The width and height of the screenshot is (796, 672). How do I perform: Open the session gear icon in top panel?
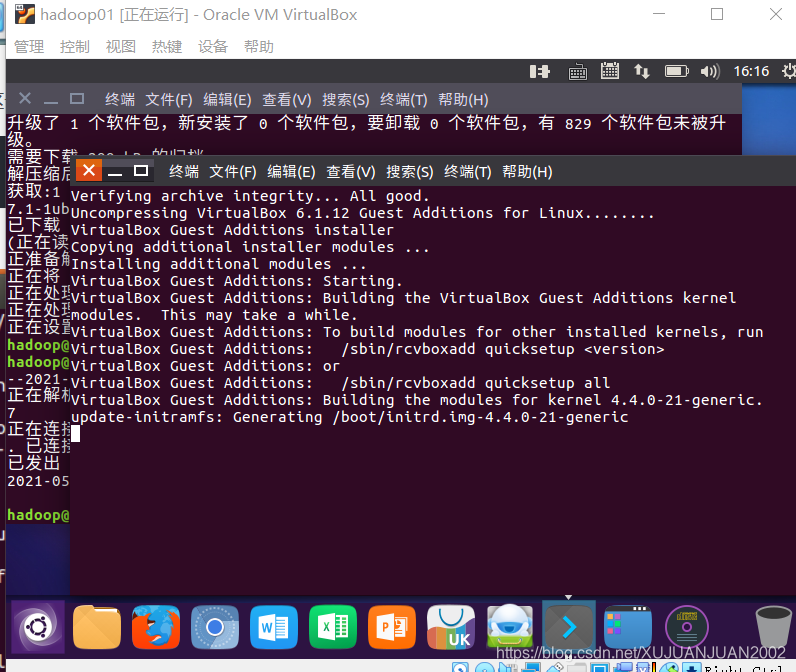[x=788, y=71]
